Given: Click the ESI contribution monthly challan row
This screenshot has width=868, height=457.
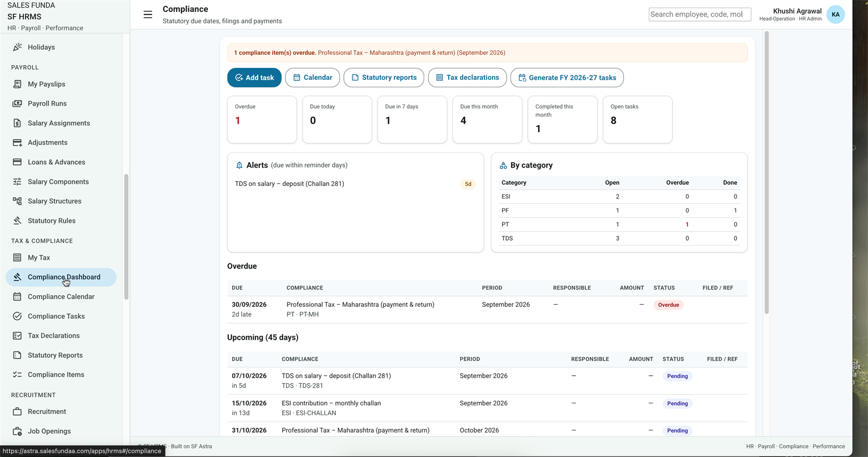Looking at the screenshot, I should [487, 408].
